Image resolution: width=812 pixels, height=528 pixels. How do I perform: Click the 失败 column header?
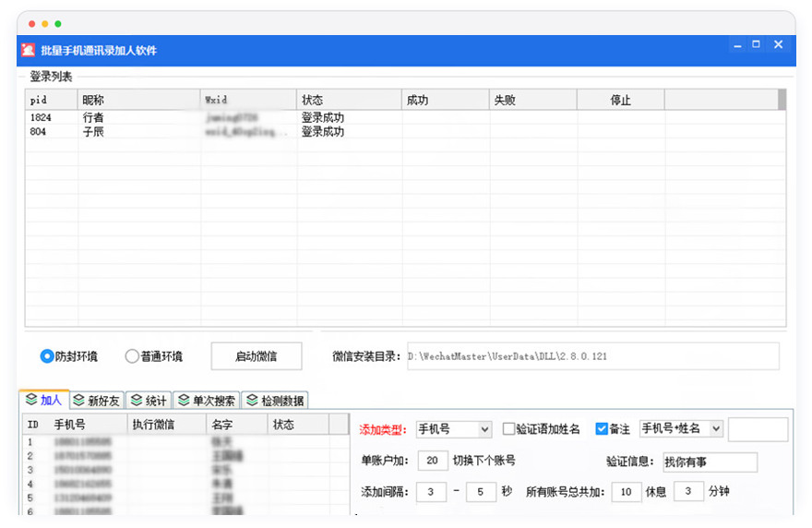tap(533, 100)
